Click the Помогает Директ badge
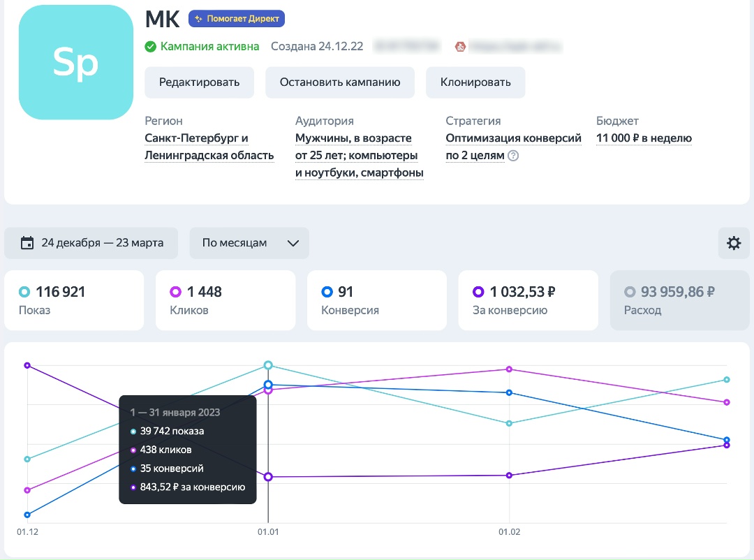This screenshot has width=754, height=560. [237, 19]
